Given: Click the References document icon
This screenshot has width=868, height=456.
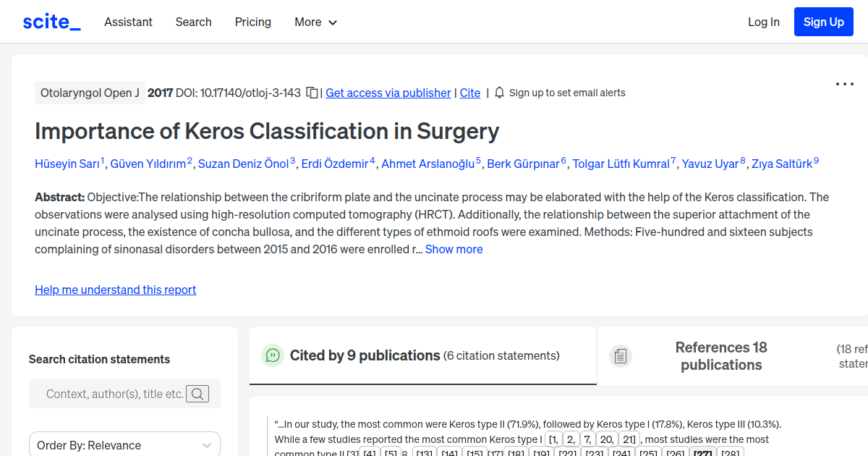Looking at the screenshot, I should tap(620, 355).
